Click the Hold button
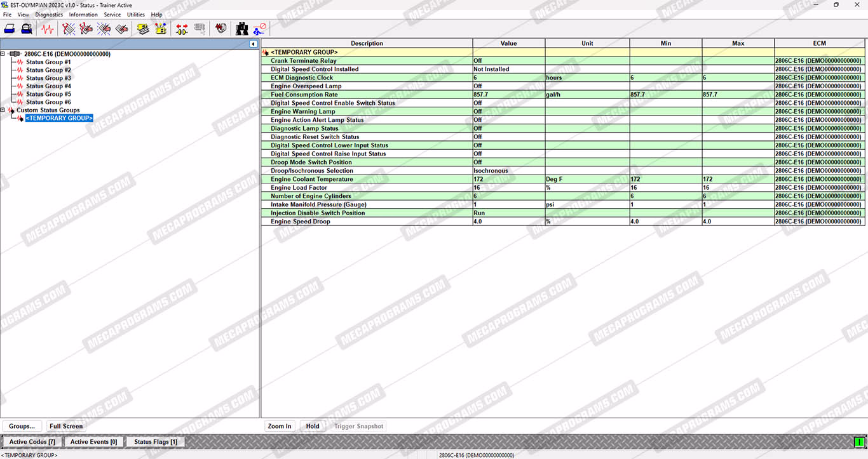Image resolution: width=868 pixels, height=459 pixels. (x=313, y=426)
